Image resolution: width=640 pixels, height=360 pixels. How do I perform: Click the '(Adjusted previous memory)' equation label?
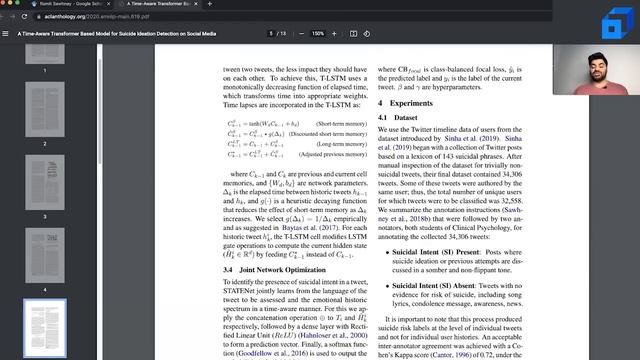[333, 154]
